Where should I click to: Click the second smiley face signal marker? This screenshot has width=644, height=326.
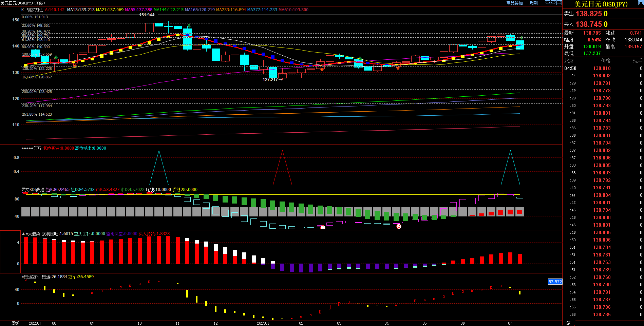pyautogui.click(x=399, y=226)
